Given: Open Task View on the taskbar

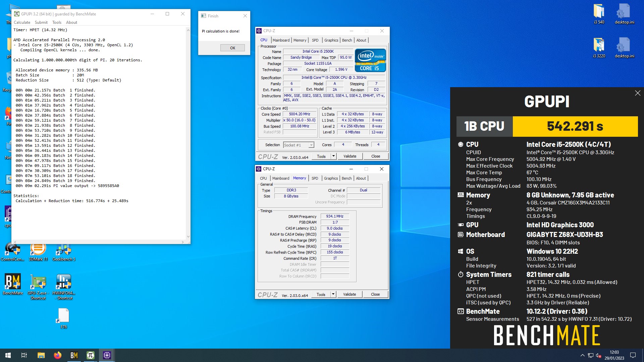Looking at the screenshot, I should [x=24, y=355].
